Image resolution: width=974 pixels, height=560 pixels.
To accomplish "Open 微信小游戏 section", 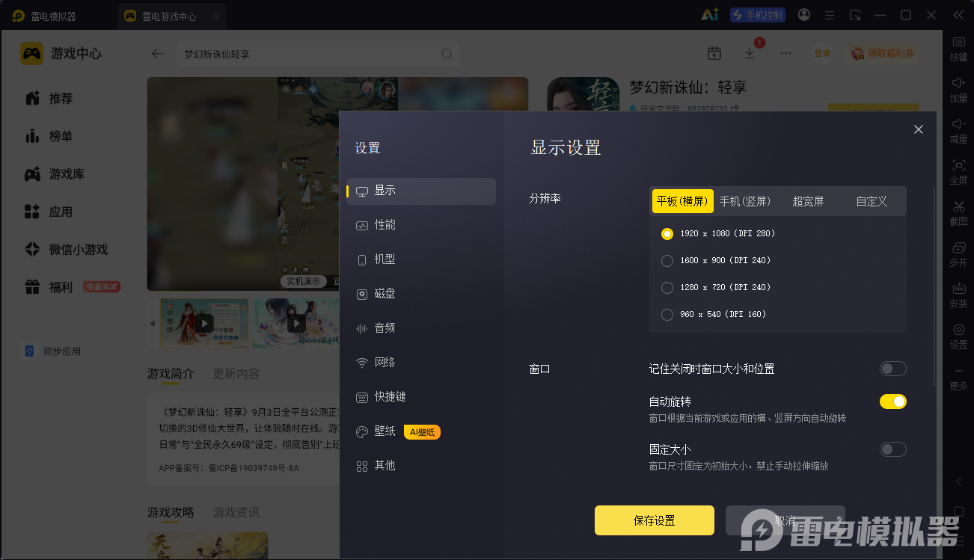I will [67, 250].
